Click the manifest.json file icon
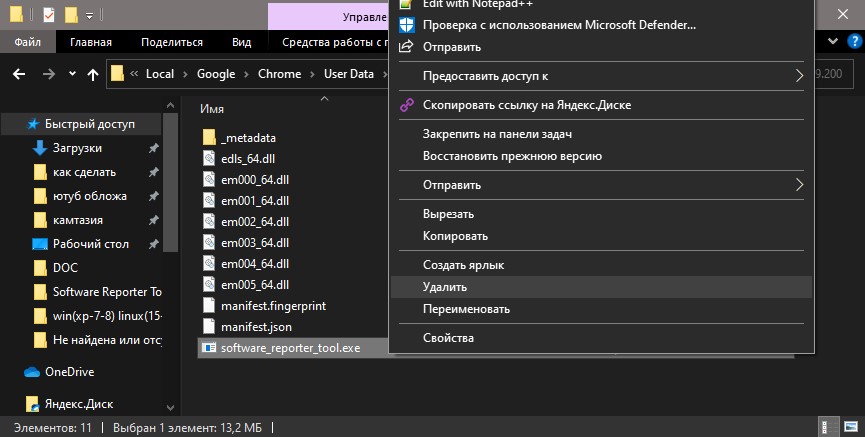The width and height of the screenshot is (865, 437). pyautogui.click(x=209, y=327)
